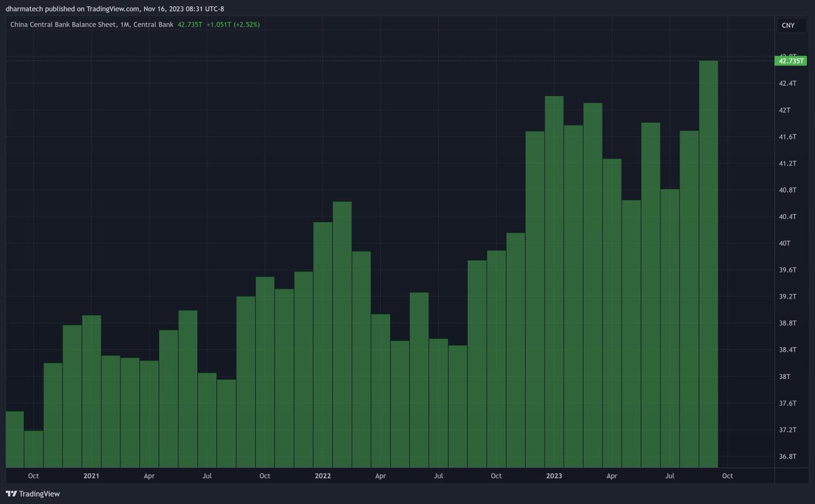This screenshot has height=504, width=815.
Task: Click the 42.4T price axis label
Action: pos(787,83)
